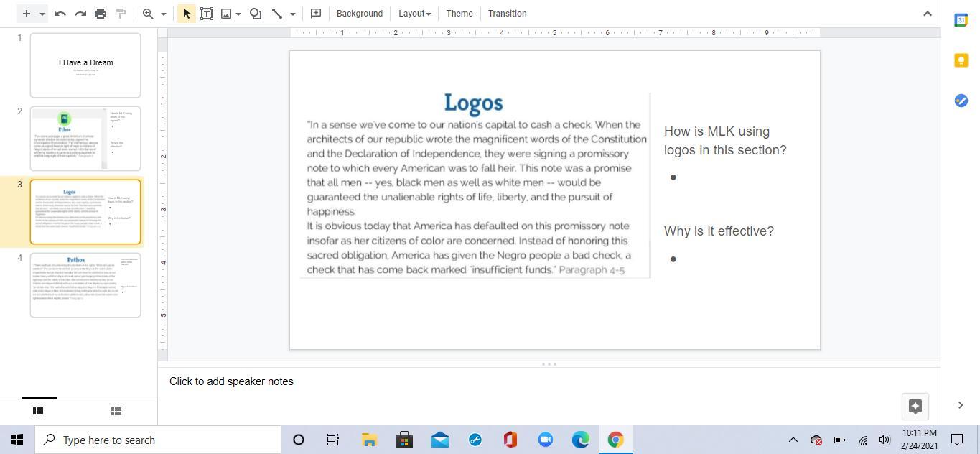Select the shape tool icon
This screenshot has width=980, height=454.
pos(256,14)
